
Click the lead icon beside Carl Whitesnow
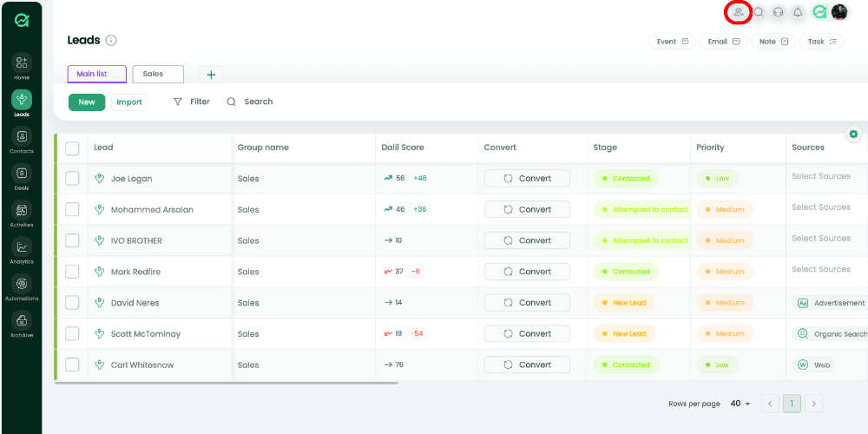click(x=100, y=365)
